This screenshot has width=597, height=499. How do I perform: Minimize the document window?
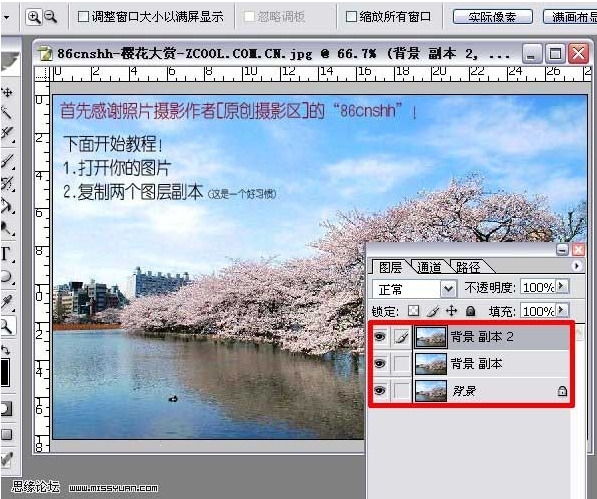point(532,54)
